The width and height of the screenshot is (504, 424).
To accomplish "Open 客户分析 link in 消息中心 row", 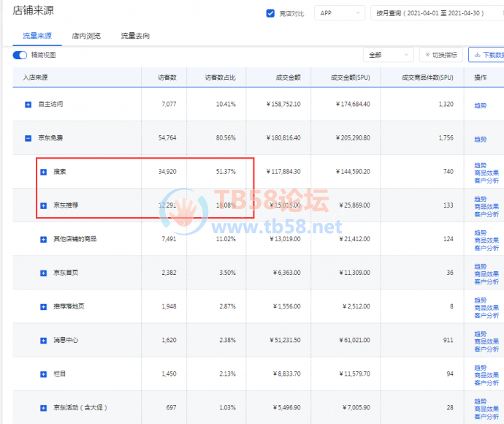I will point(486,349).
